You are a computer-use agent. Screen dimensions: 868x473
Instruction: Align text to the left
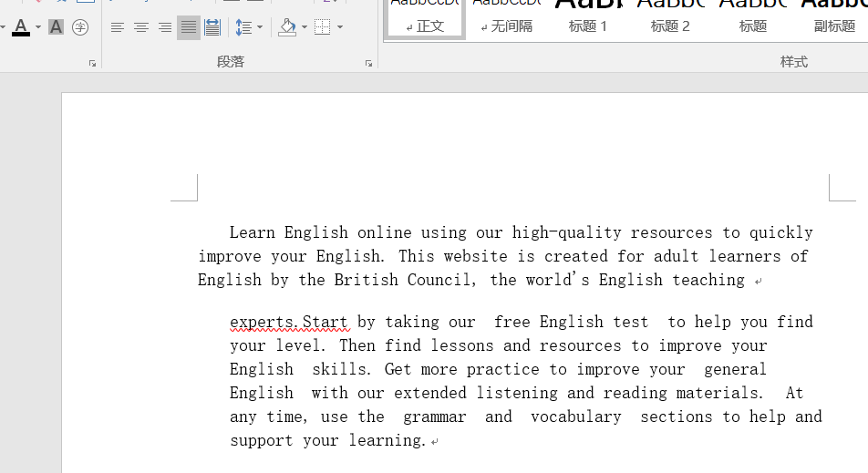(x=117, y=27)
